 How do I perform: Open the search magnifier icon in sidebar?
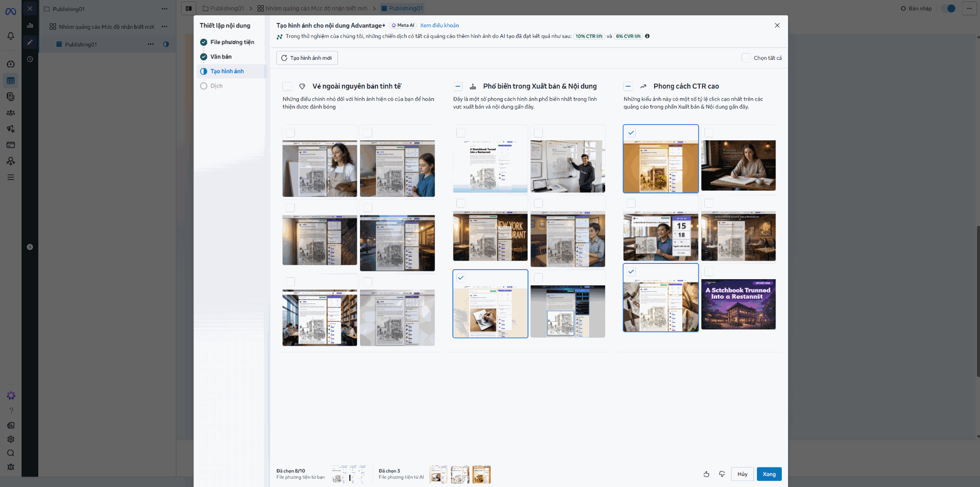11,453
